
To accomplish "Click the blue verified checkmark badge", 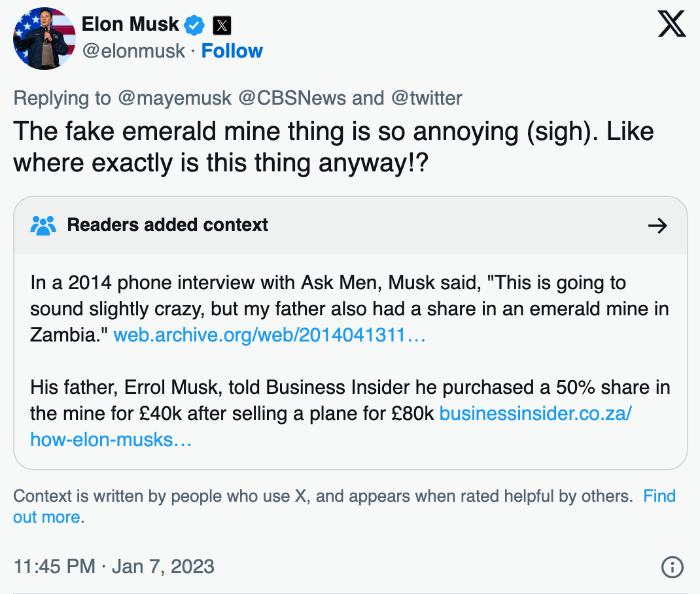I will click(194, 25).
